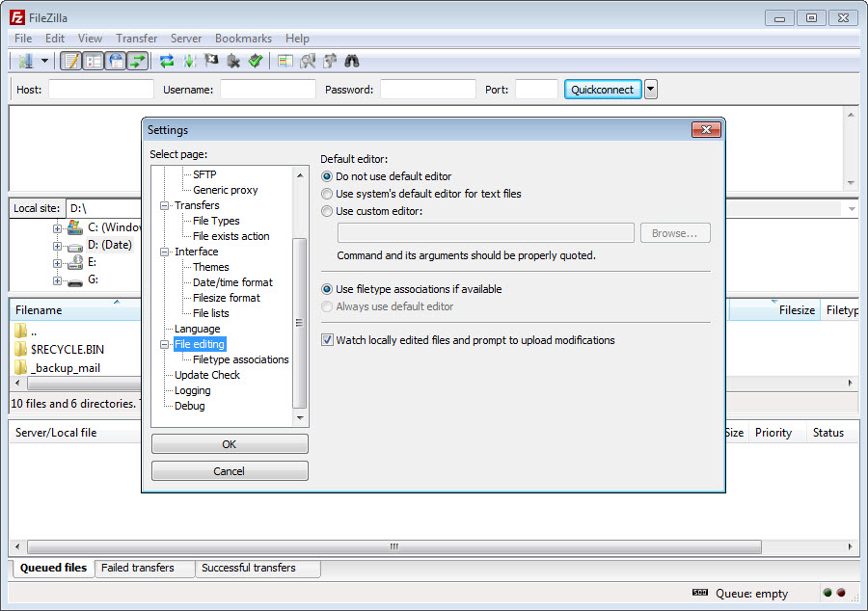This screenshot has width=868, height=611.
Task: Click the transfer queue horizontal scrollbar
Action: pyautogui.click(x=394, y=546)
